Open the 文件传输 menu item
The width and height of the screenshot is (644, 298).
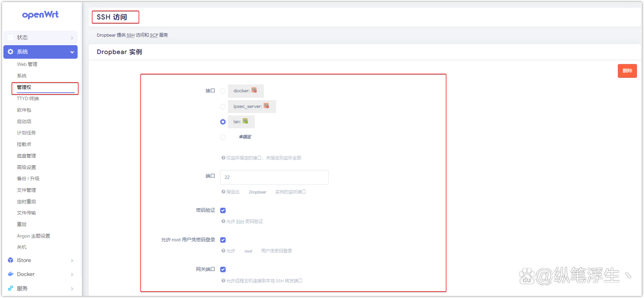pos(26,213)
